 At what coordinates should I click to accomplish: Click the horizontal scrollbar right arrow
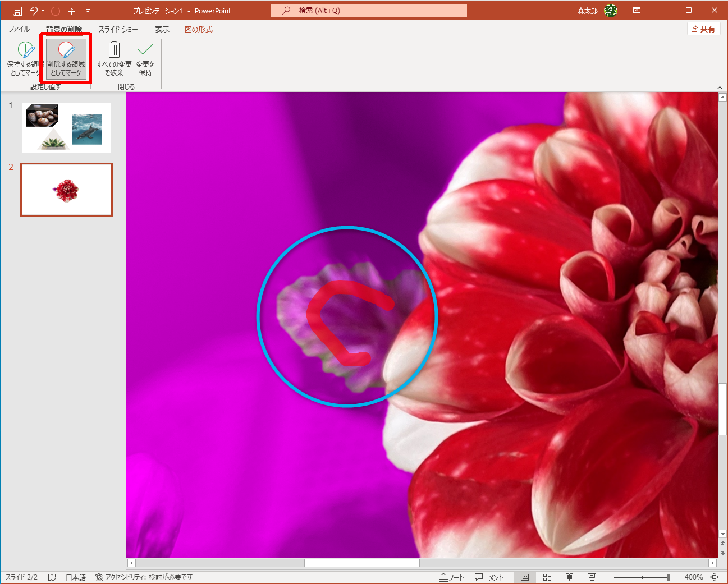click(x=713, y=563)
